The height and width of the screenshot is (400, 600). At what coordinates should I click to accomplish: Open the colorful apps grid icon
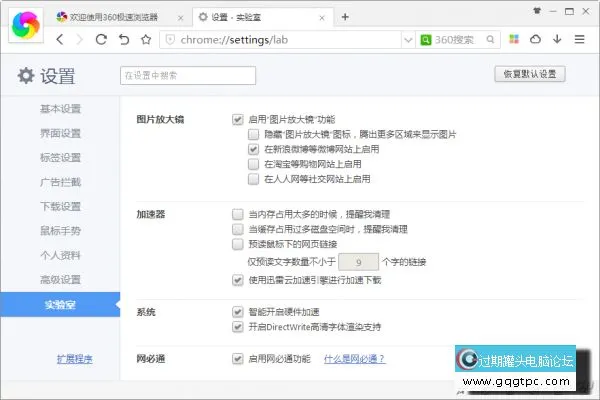point(514,39)
